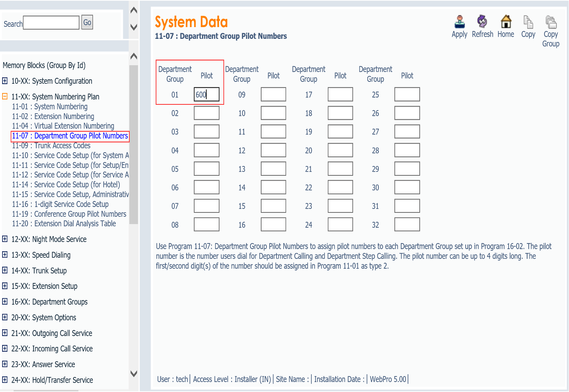Click Pilot field for Department Group 17

340,94
